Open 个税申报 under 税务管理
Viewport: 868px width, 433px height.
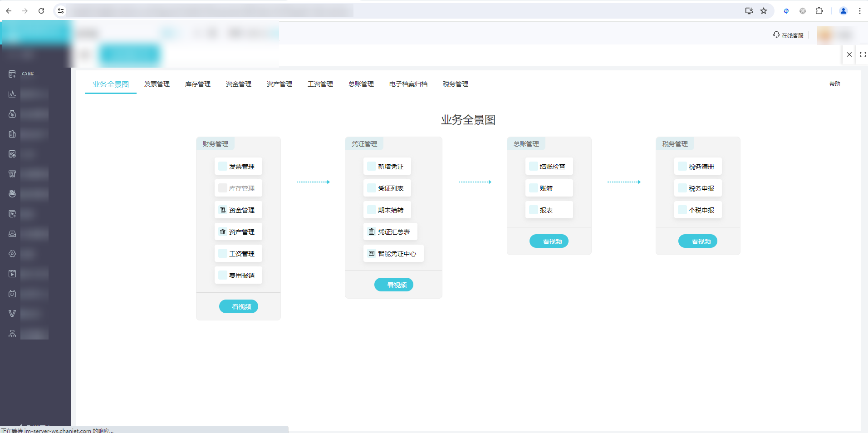[698, 210]
